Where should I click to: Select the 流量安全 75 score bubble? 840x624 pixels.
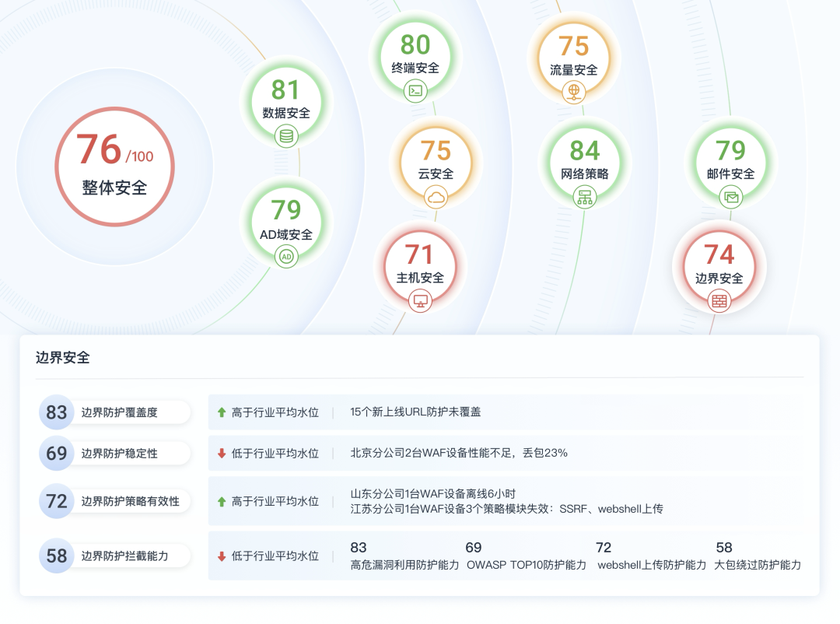coord(574,58)
